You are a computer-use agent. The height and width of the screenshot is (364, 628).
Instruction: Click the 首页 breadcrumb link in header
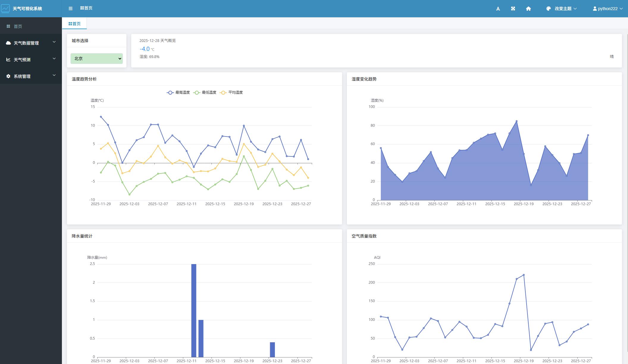[x=86, y=8]
